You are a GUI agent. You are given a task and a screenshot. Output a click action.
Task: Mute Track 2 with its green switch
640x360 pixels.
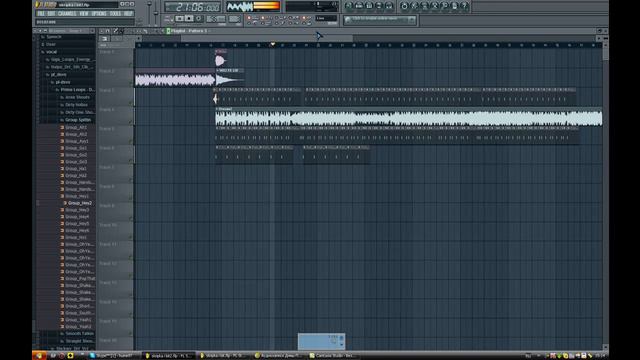coord(131,83)
